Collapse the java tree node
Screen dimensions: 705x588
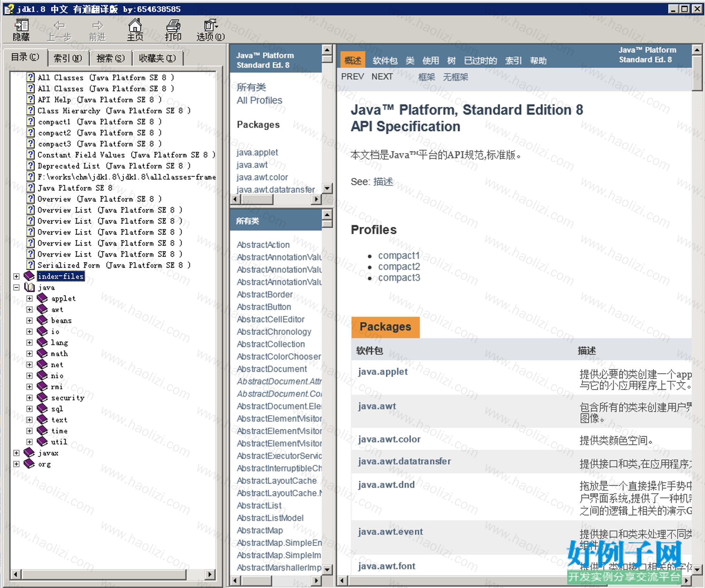pos(16,287)
